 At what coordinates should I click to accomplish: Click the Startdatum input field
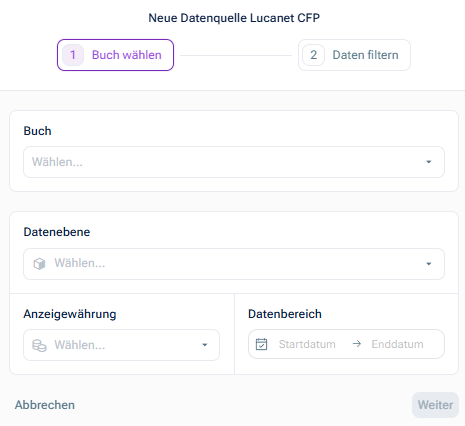pos(307,344)
